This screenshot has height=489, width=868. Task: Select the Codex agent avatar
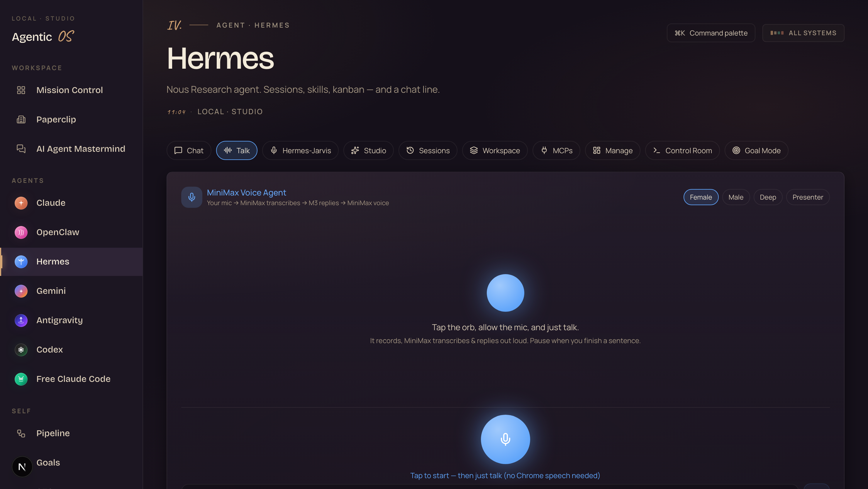click(21, 350)
